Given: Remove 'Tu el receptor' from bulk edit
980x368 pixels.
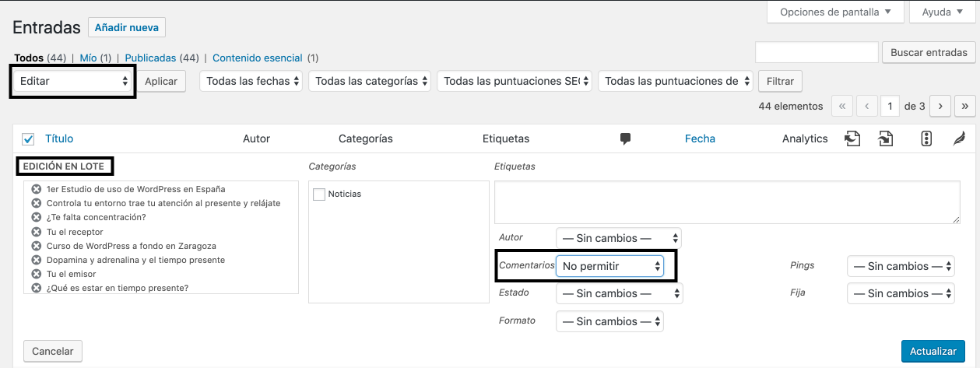Looking at the screenshot, I should coord(36,232).
